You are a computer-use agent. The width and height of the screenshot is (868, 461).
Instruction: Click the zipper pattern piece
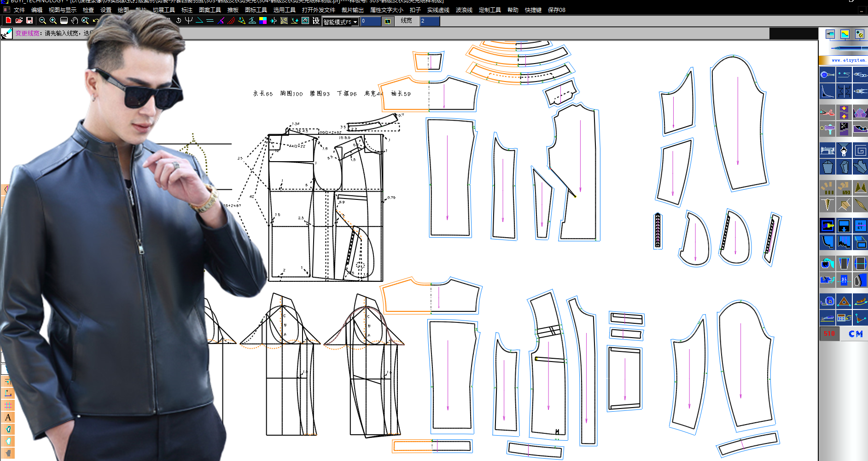658,231
